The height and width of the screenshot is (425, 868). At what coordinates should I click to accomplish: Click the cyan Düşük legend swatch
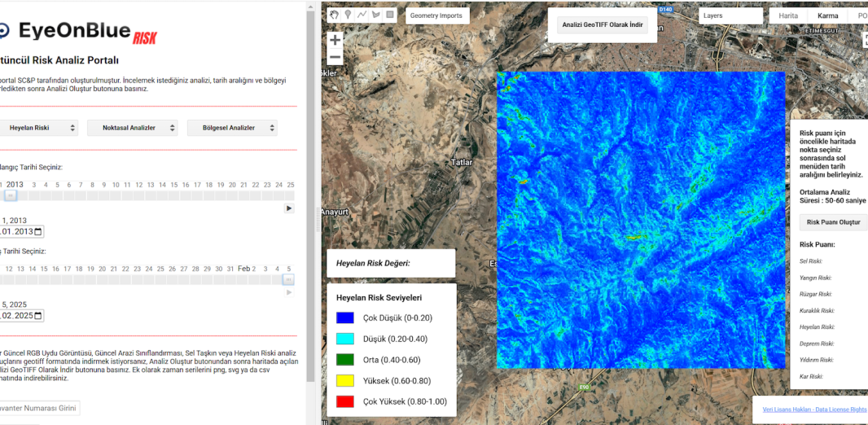point(345,339)
